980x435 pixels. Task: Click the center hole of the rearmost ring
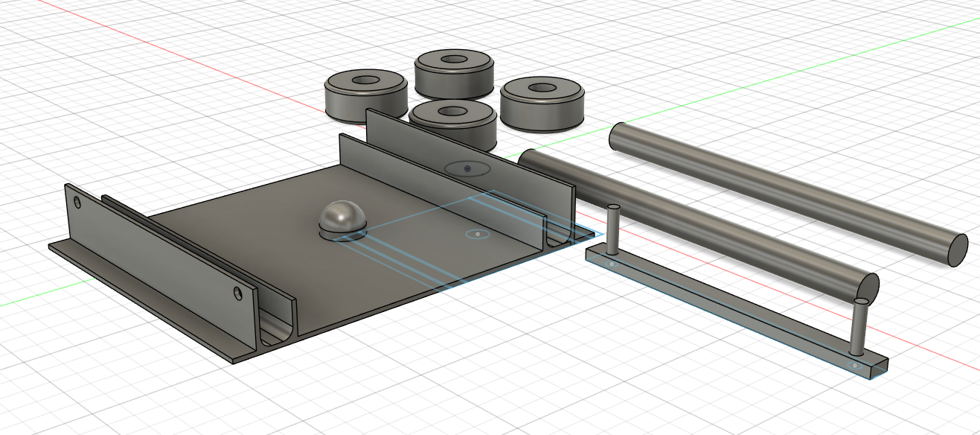click(453, 59)
